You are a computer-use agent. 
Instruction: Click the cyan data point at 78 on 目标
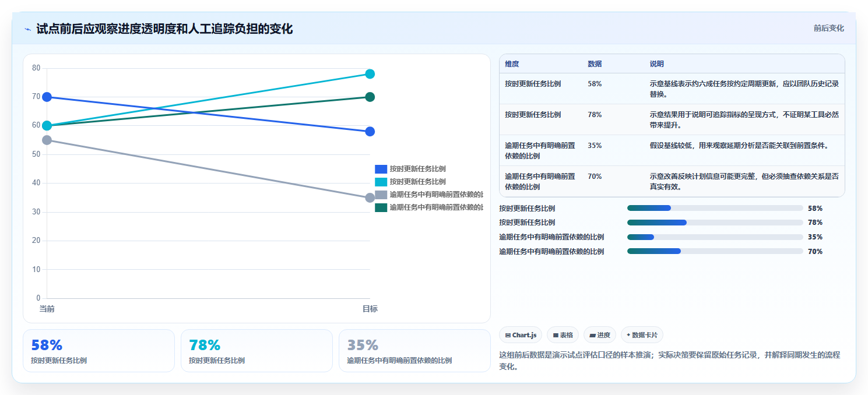370,74
